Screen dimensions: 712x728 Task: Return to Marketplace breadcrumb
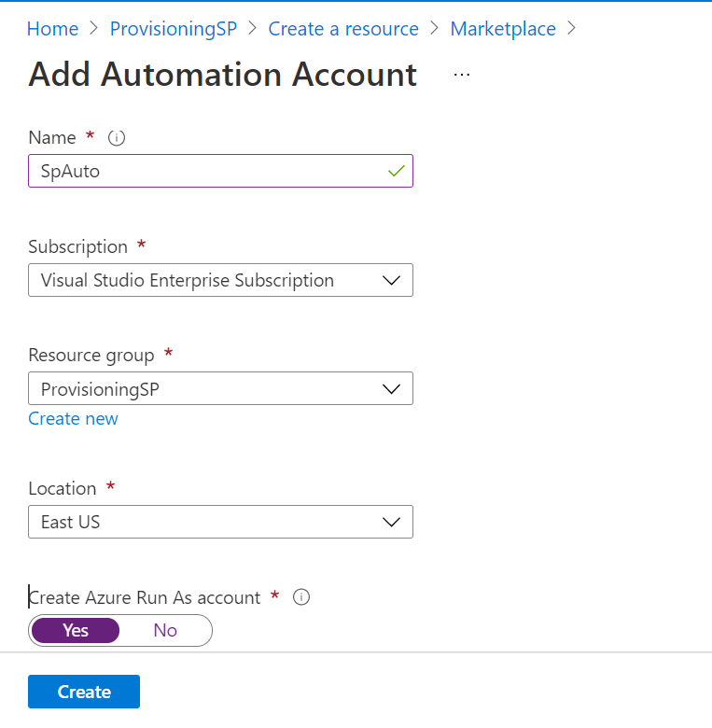click(x=503, y=29)
